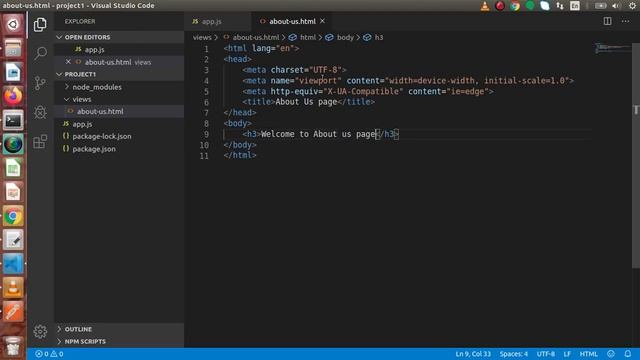Click the VLC tray icon in top panel

(484, 6)
